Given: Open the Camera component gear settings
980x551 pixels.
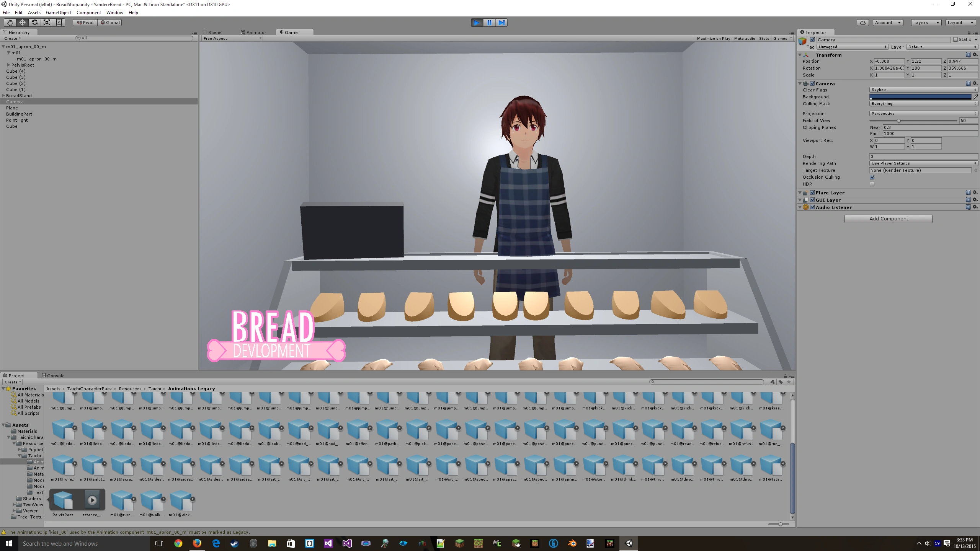Looking at the screenshot, I should [975, 83].
